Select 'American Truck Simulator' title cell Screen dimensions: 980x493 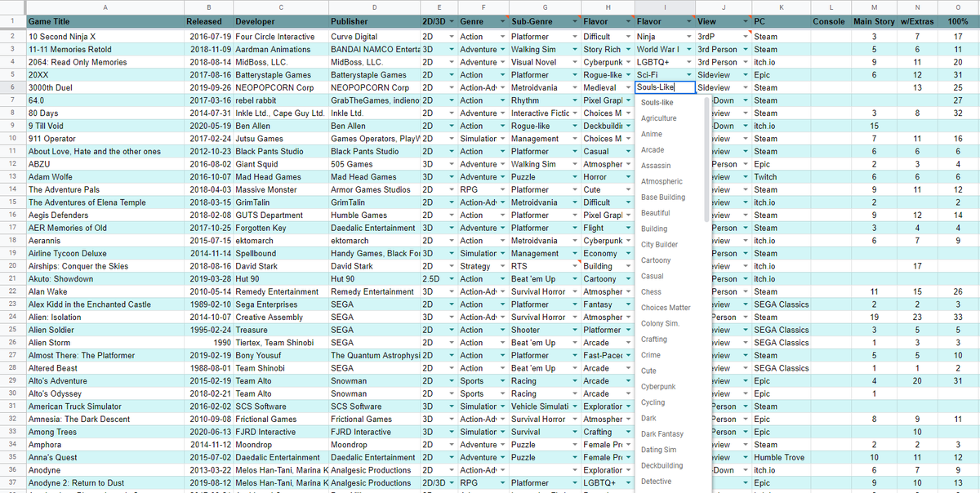(x=105, y=406)
